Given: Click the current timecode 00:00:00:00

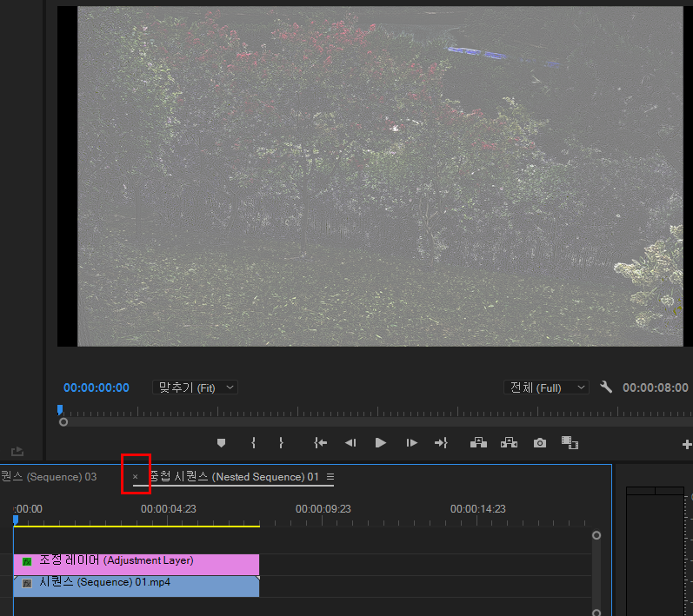Looking at the screenshot, I should click(x=97, y=387).
